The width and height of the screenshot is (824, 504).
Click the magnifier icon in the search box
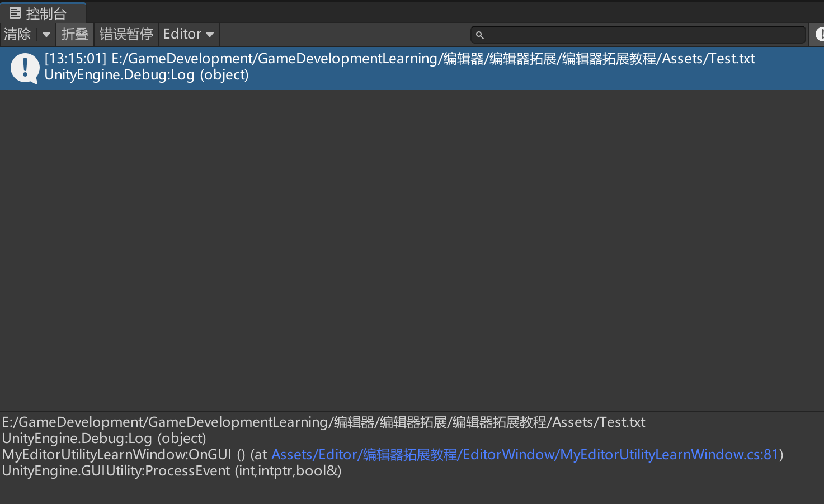479,35
